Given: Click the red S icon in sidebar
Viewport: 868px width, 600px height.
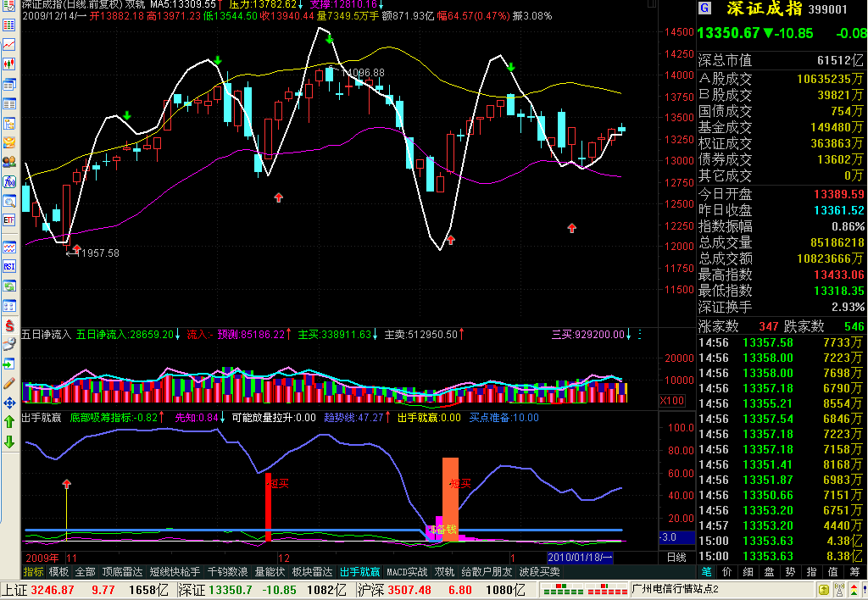Looking at the screenshot, I should pos(8,325).
